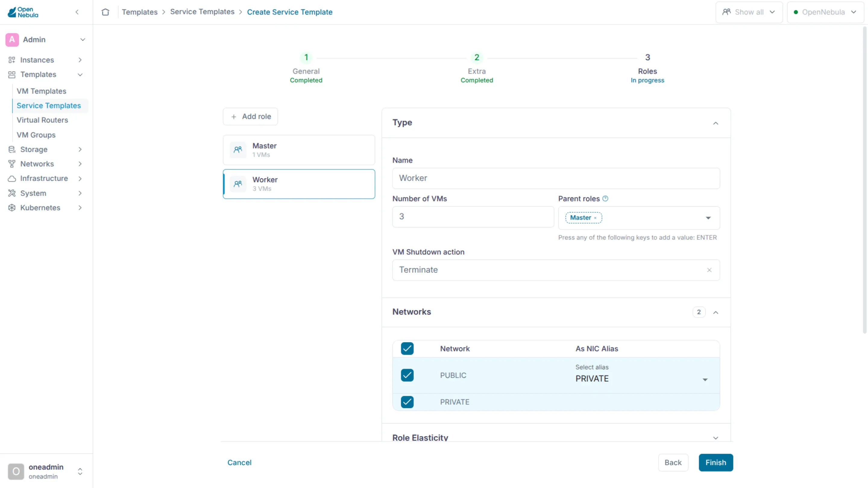Select the Worker role card
The height and width of the screenshot is (488, 868).
coord(299,184)
